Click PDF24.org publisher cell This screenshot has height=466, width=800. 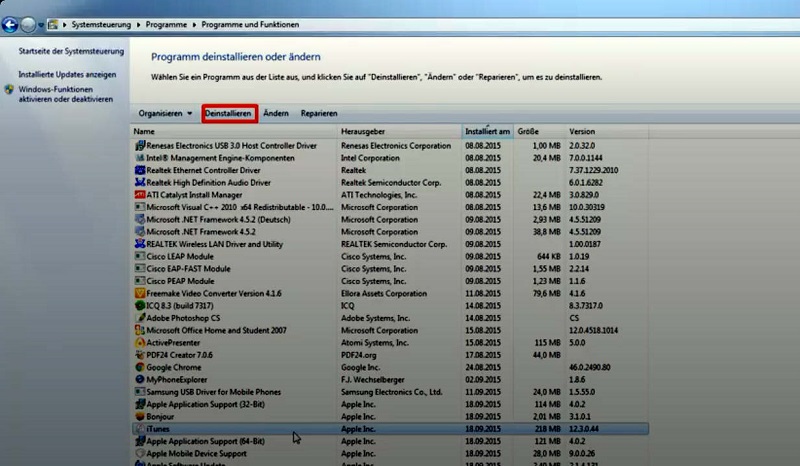coord(358,355)
